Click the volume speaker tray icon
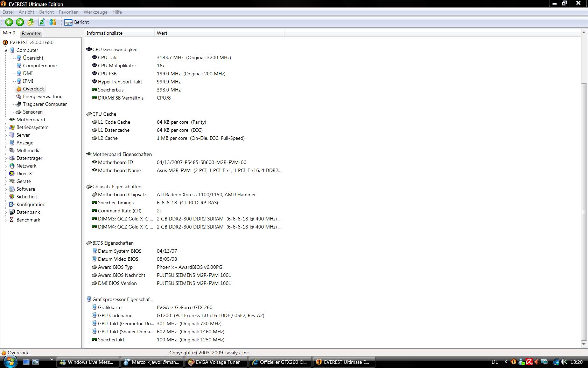This screenshot has height=368, width=588. pyautogui.click(x=563, y=362)
